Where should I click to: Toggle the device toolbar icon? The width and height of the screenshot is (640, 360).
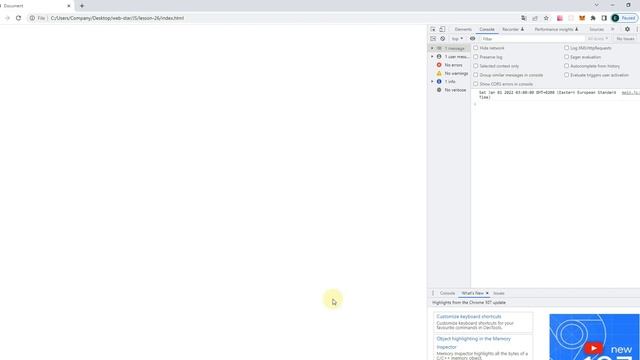coord(442,29)
